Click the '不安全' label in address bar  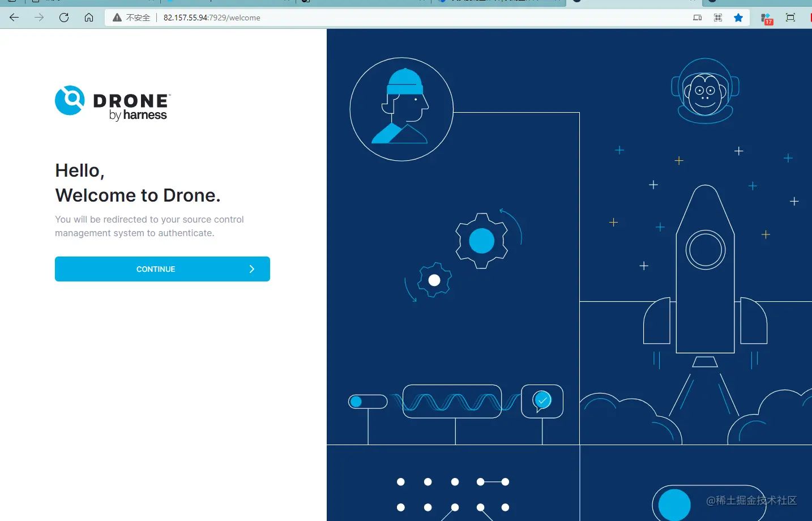138,18
